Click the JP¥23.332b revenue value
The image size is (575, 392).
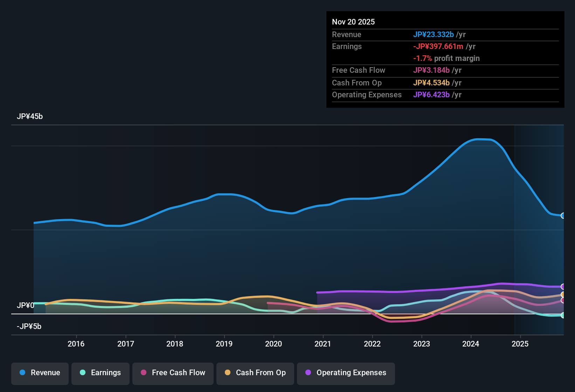point(434,35)
